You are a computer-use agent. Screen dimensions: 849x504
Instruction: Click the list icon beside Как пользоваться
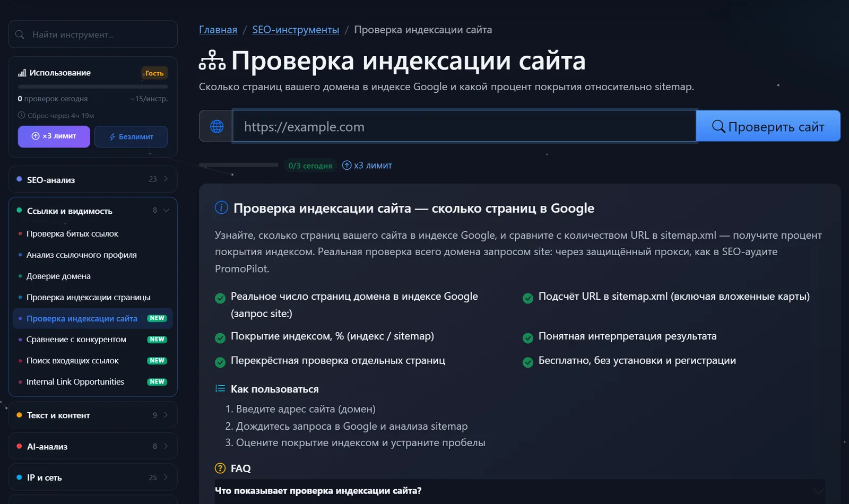tap(220, 389)
